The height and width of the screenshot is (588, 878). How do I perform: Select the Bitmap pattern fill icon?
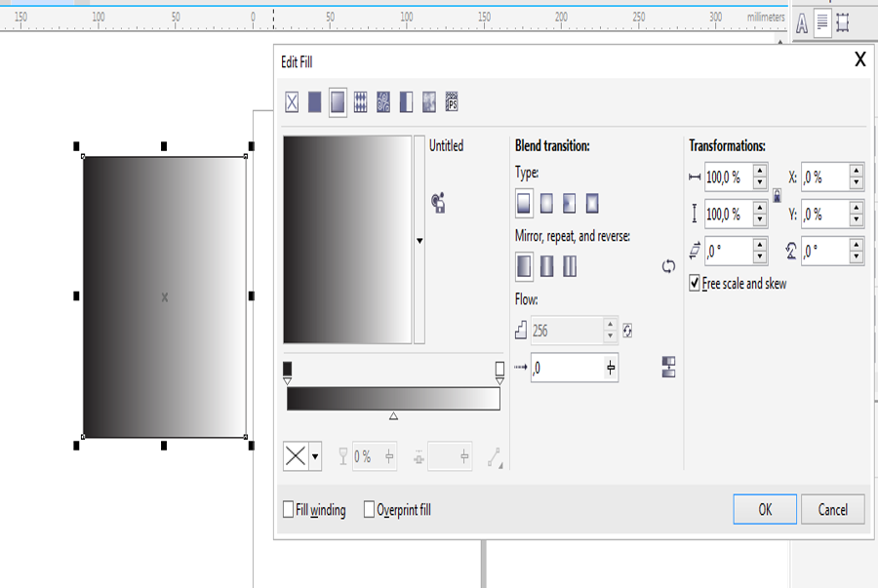(383, 102)
